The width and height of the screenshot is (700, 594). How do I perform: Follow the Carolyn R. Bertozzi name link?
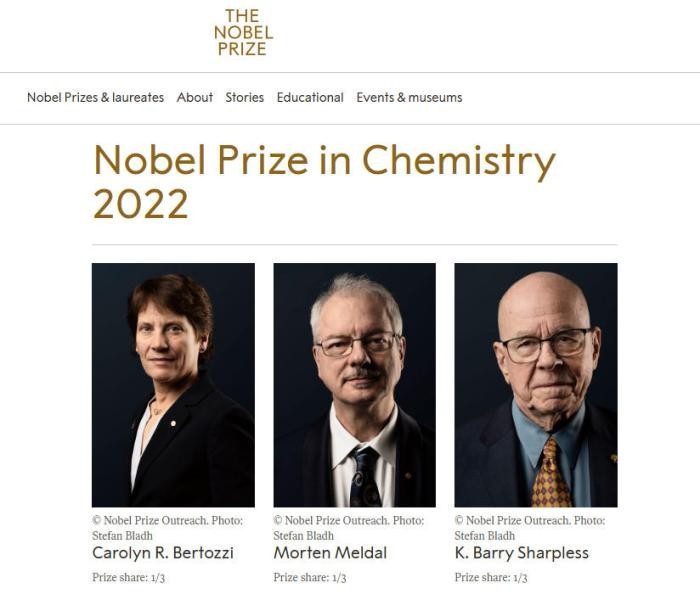pyautogui.click(x=163, y=553)
